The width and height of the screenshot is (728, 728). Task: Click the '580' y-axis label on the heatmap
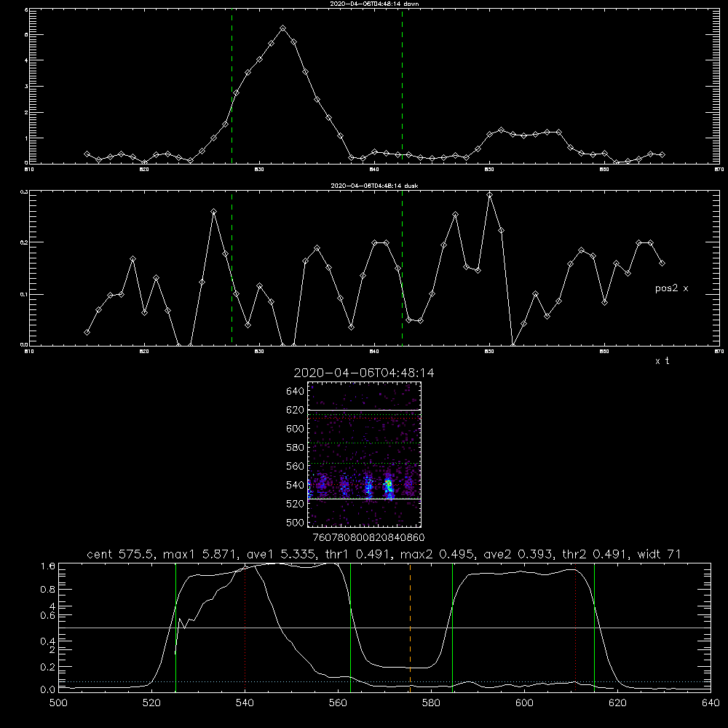(295, 448)
